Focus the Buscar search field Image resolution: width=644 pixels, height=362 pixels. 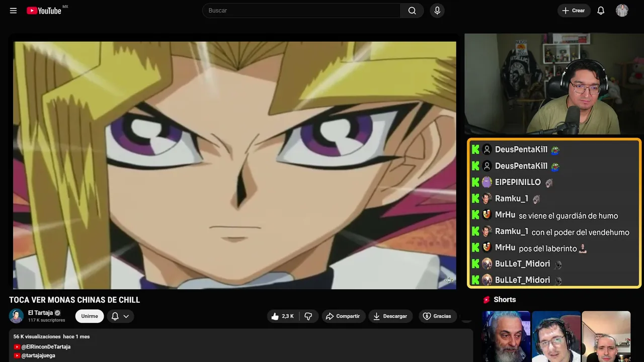pos(301,11)
